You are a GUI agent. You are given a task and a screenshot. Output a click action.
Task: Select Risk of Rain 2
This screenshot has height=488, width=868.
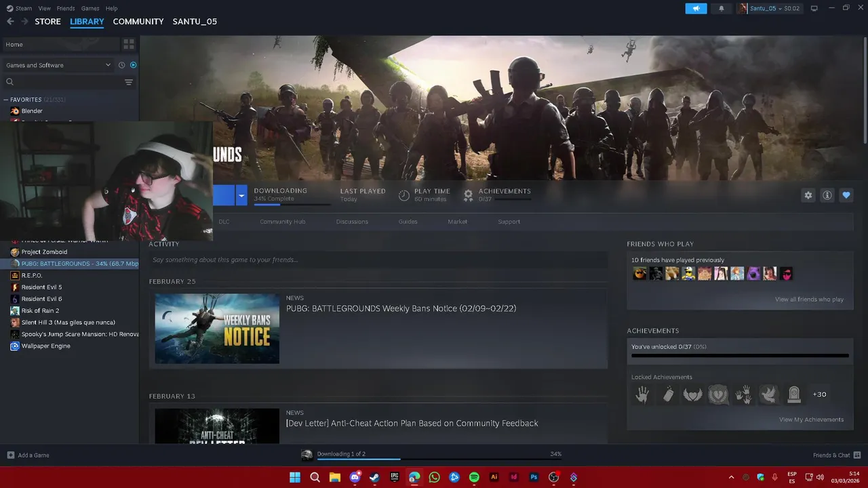tap(40, 310)
